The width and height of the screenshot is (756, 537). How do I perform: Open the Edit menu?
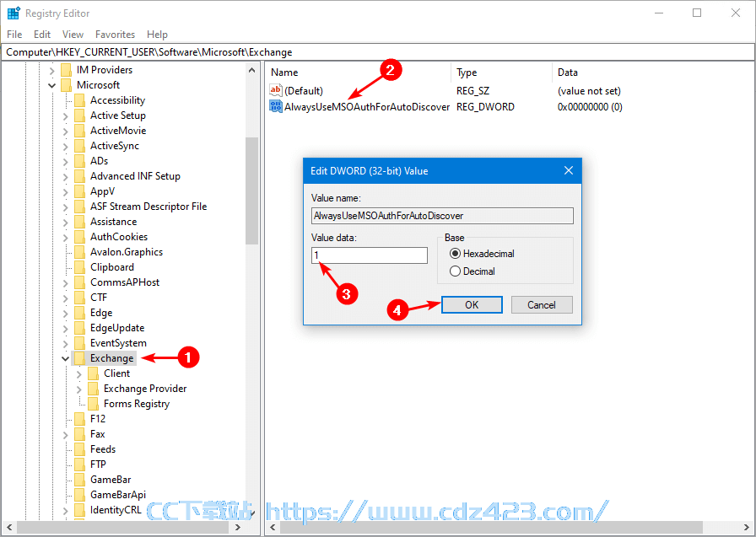(42, 35)
